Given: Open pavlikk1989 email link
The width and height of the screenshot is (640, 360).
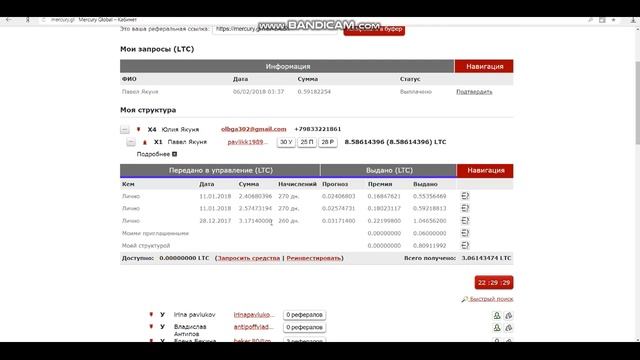Looking at the screenshot, I should tap(247, 142).
